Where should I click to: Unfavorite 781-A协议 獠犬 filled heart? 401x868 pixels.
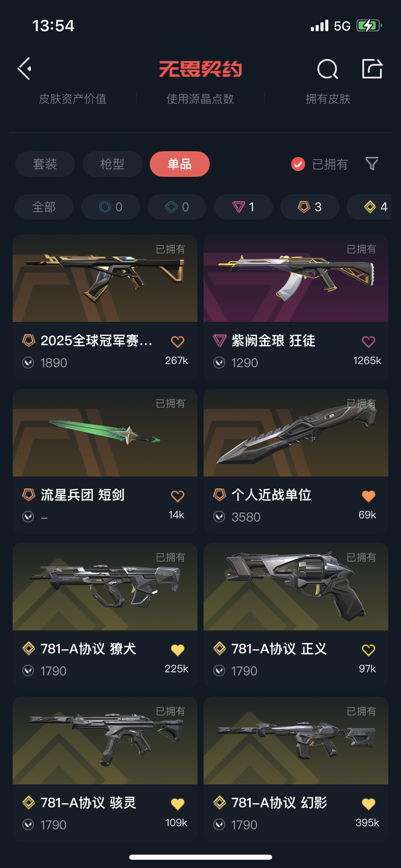click(177, 650)
